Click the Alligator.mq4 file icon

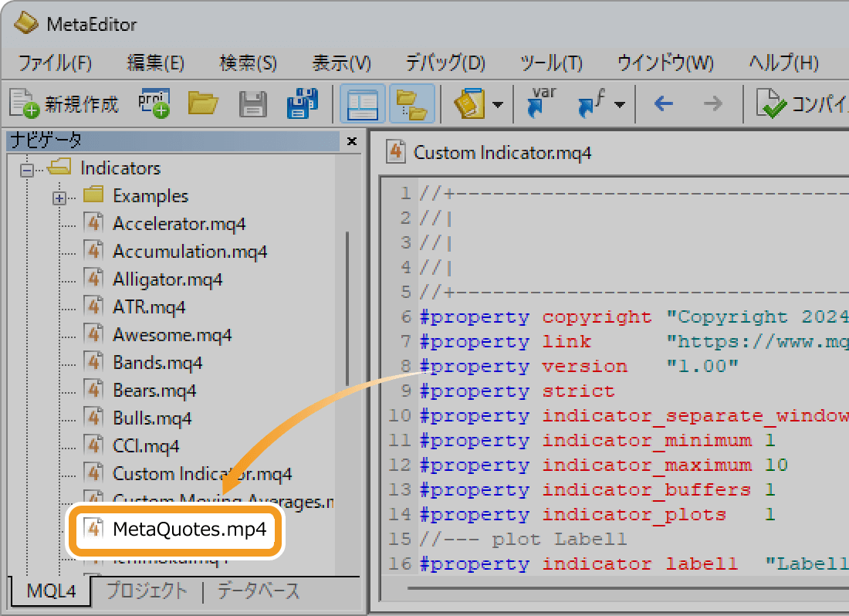(93, 279)
